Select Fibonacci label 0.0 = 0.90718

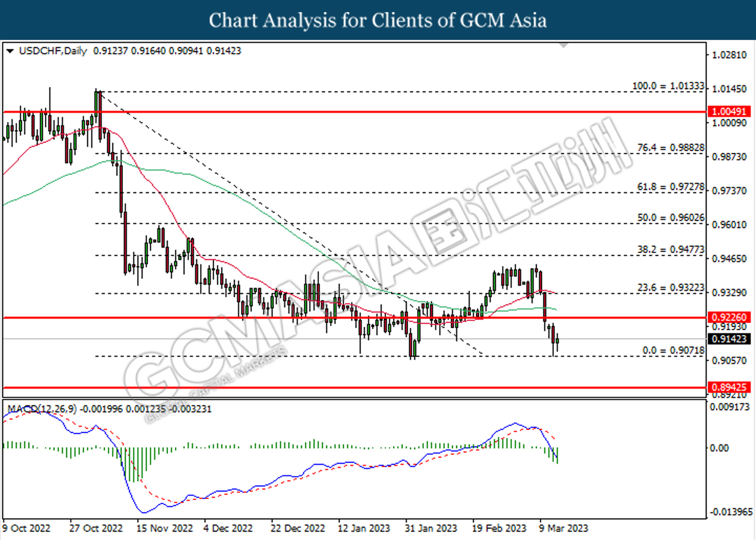point(673,350)
